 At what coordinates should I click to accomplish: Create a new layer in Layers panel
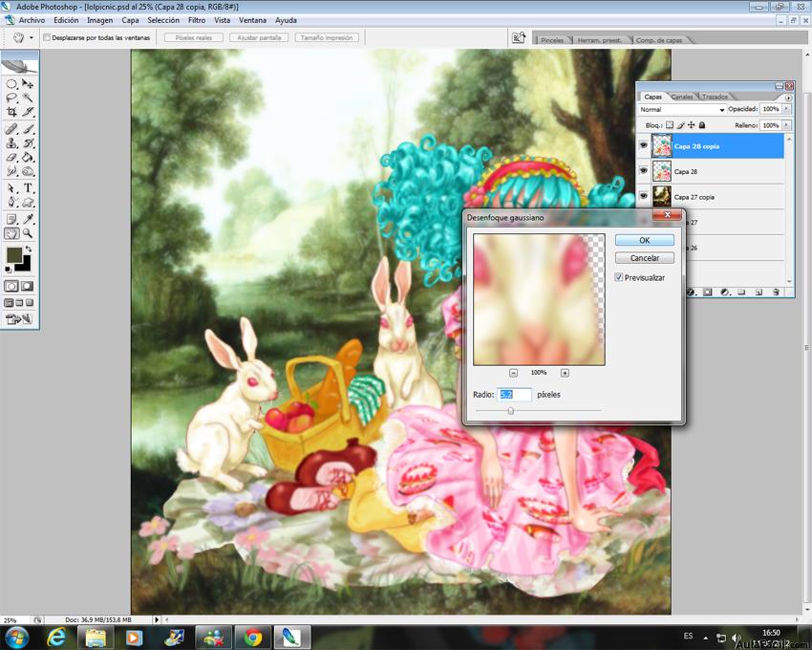click(x=759, y=292)
